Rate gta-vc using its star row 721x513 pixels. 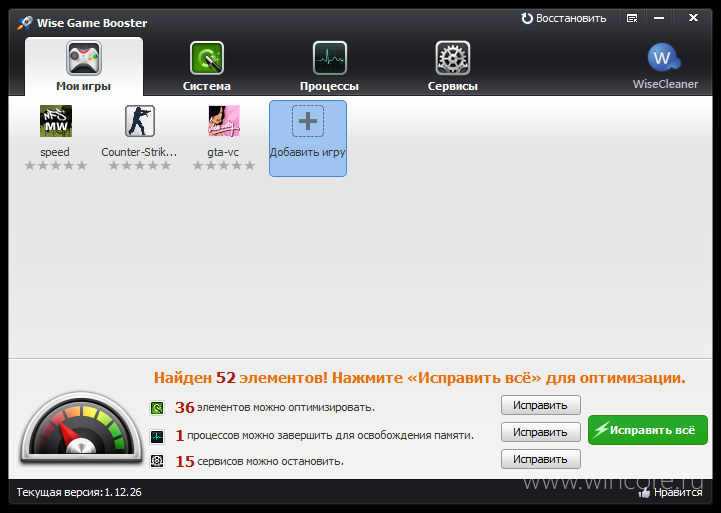tap(224, 165)
